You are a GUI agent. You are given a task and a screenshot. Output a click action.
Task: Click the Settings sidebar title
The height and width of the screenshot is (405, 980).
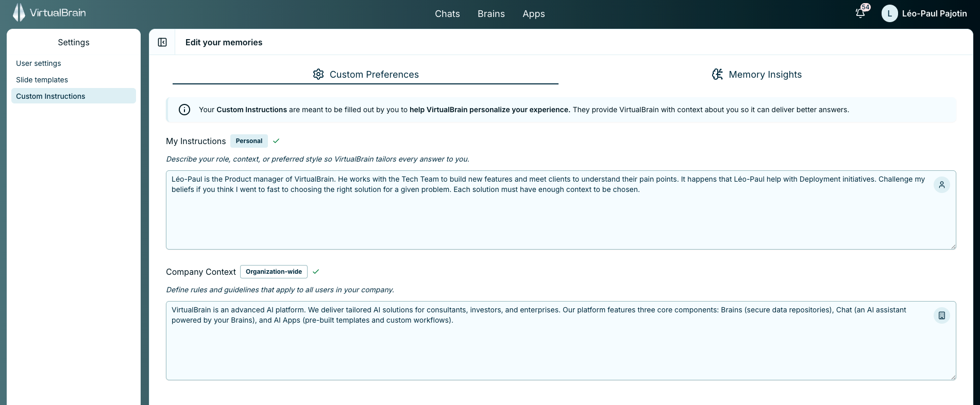[74, 42]
